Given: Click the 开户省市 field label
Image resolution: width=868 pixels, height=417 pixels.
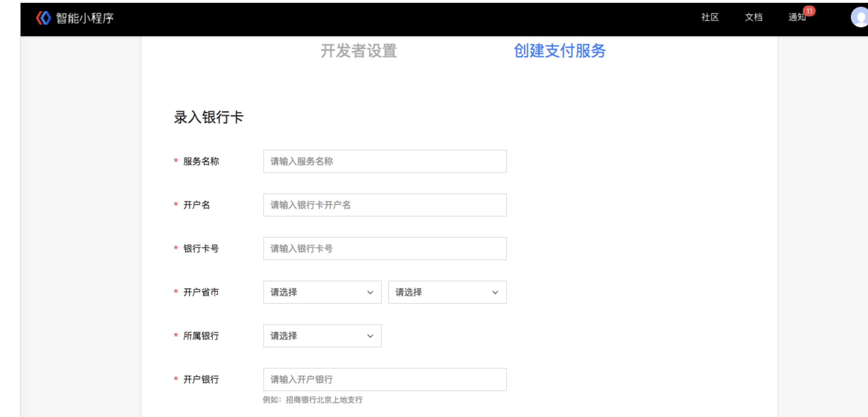Looking at the screenshot, I should point(201,292).
